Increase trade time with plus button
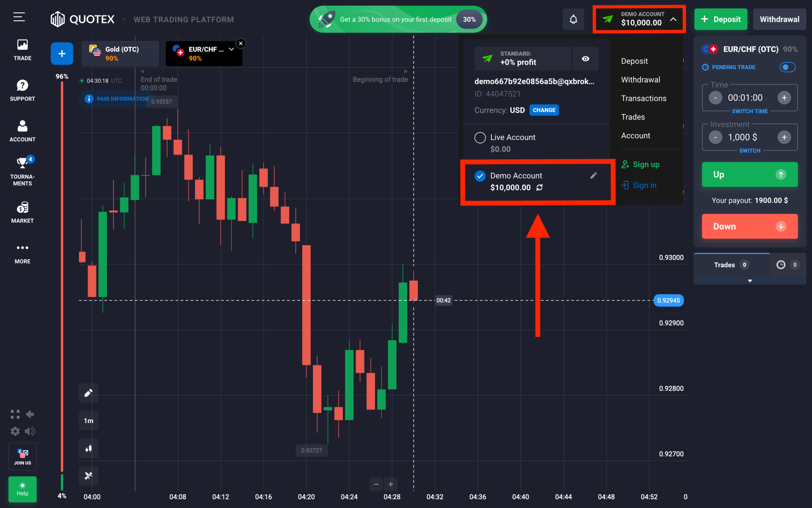This screenshot has height=508, width=812. (x=784, y=98)
